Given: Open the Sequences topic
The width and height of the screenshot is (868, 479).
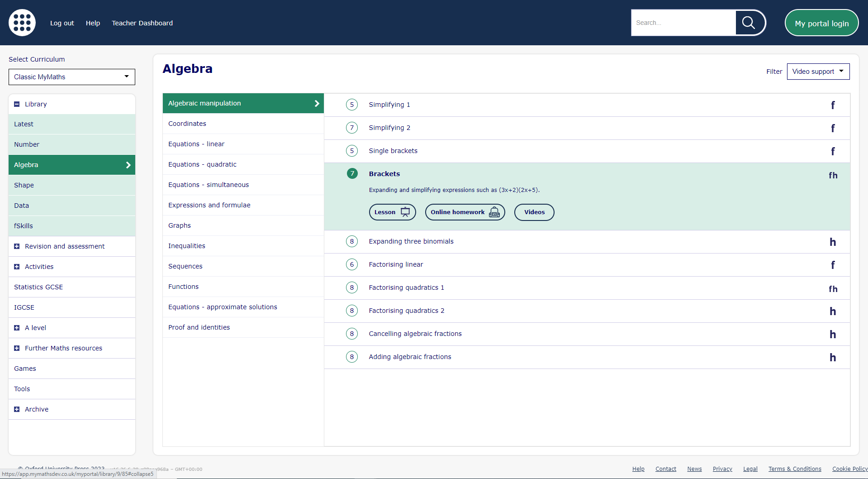Looking at the screenshot, I should [x=243, y=266].
